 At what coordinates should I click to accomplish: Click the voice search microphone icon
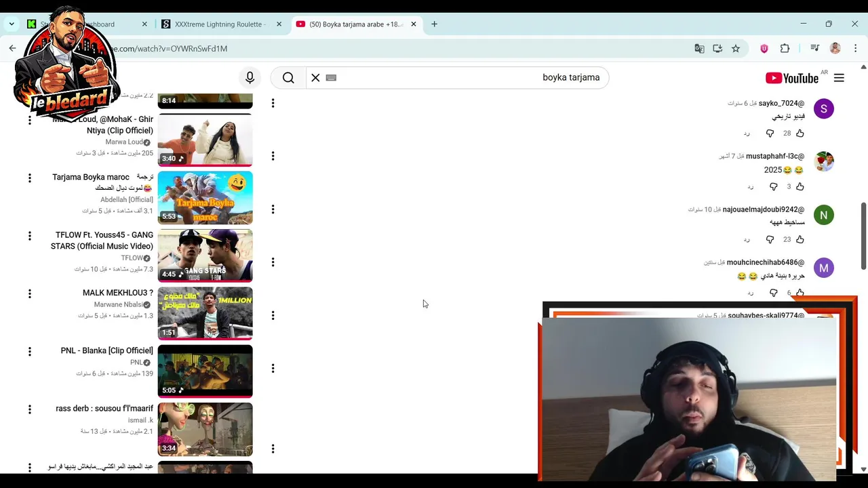coord(250,78)
